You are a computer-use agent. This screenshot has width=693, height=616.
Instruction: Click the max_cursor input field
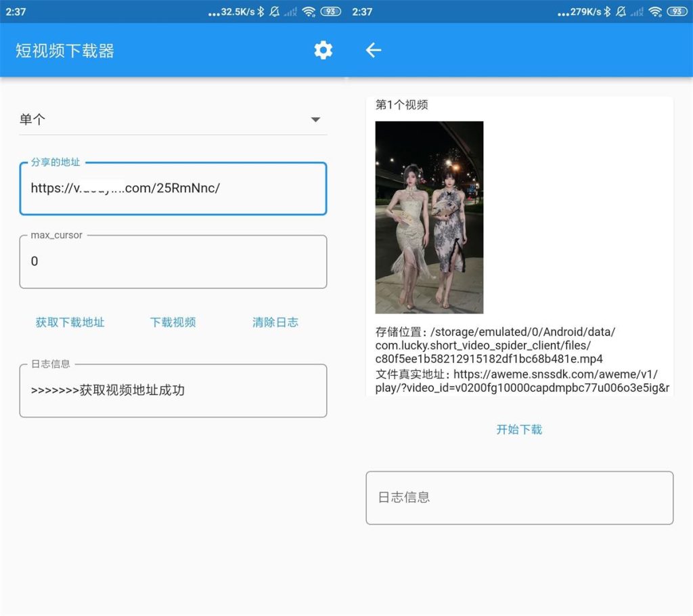coord(173,261)
